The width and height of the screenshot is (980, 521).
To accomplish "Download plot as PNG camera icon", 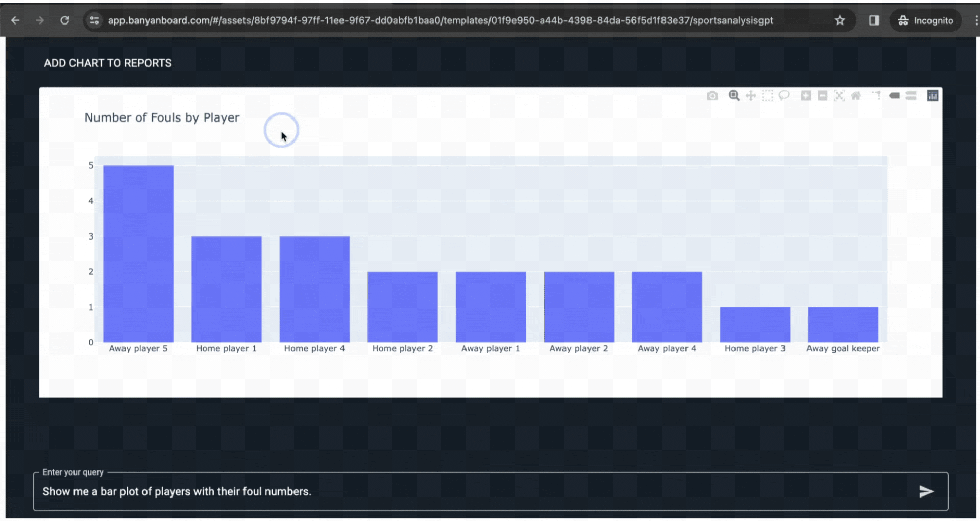I will pyautogui.click(x=712, y=96).
